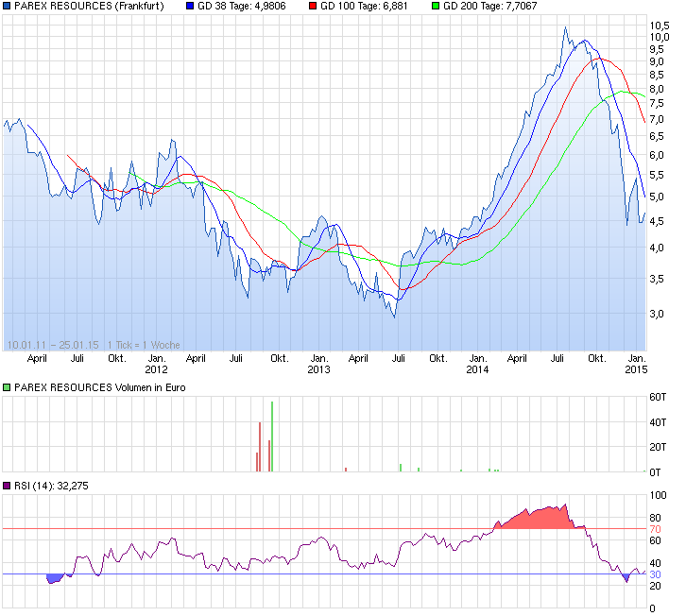Click the blue 30 RSI threshold label

click(655, 574)
